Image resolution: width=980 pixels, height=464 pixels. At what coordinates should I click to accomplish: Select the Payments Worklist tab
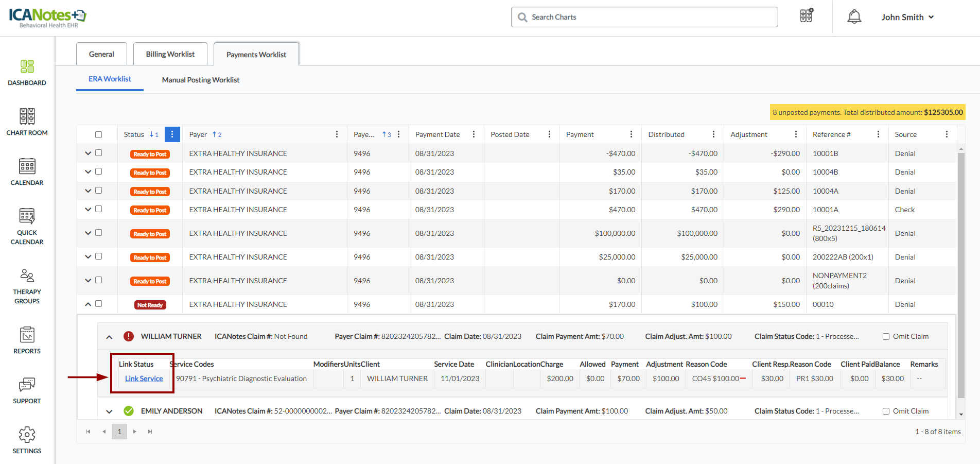pos(256,55)
